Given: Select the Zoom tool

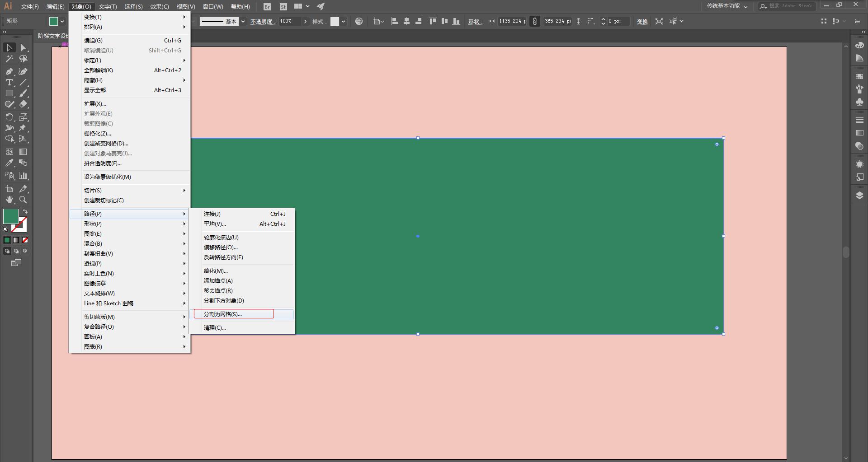Looking at the screenshot, I should [24, 200].
